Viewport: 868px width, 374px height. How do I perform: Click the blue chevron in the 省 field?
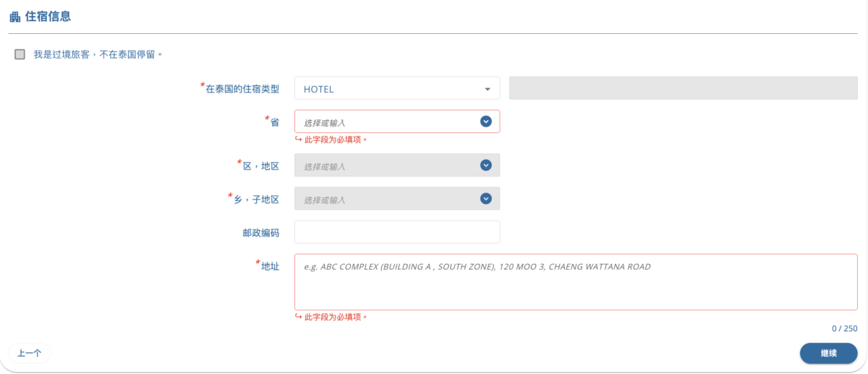tap(486, 122)
